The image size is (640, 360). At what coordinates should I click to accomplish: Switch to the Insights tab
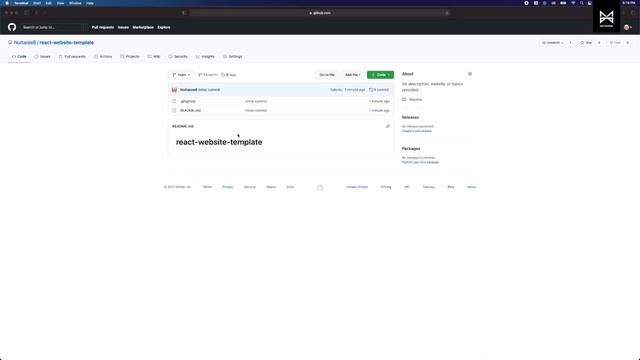205,57
